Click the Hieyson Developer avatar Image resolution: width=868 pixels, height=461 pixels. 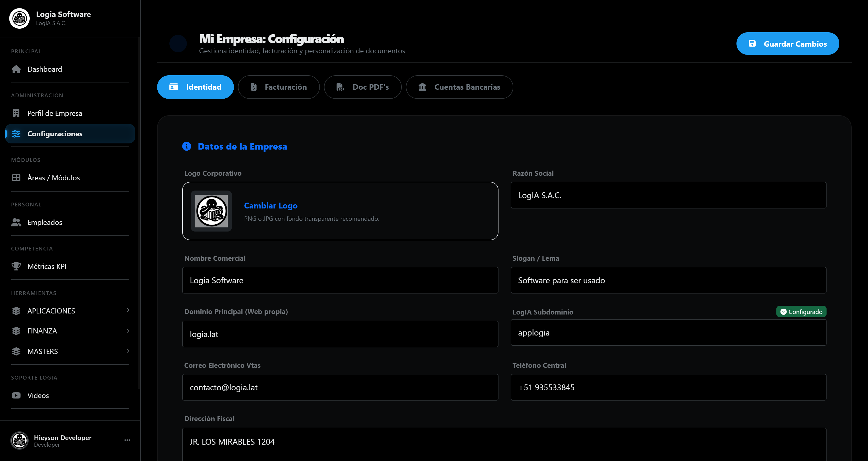click(19, 441)
